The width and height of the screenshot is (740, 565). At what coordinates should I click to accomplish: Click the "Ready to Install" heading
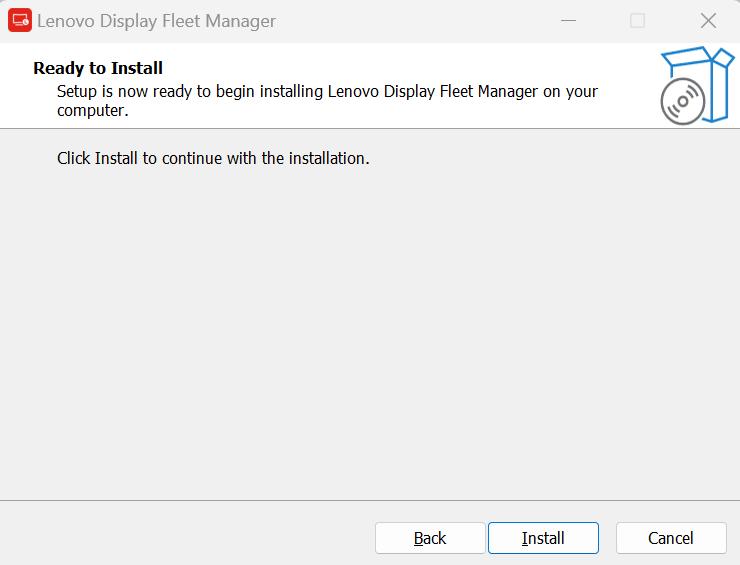[98, 68]
